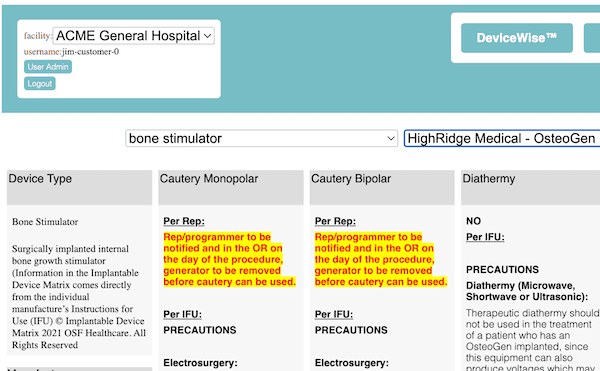Screen dimensions: 600x371
Task: Click PRECAUTIONS heading in Cautery Monopolar column
Action: 200,330
